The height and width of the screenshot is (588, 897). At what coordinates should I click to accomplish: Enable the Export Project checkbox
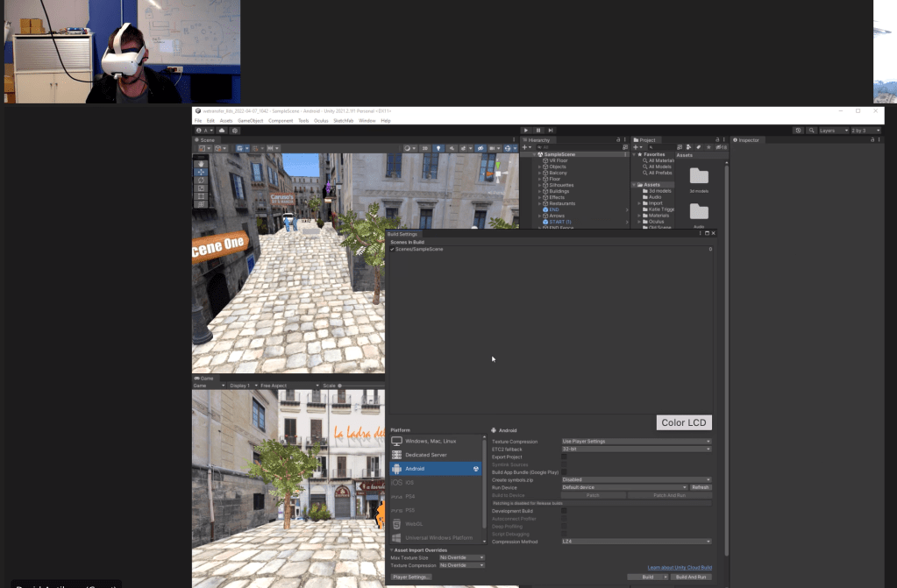click(564, 457)
